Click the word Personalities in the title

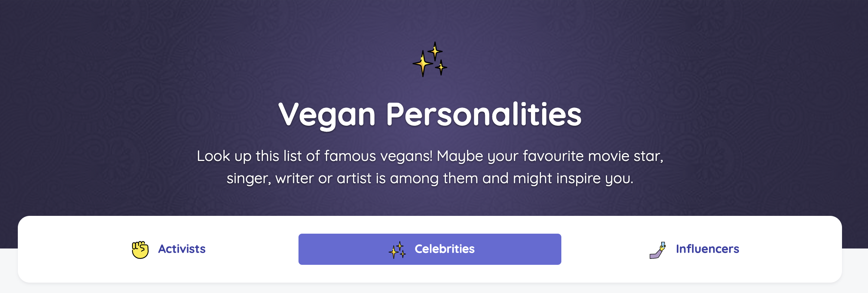tap(484, 114)
